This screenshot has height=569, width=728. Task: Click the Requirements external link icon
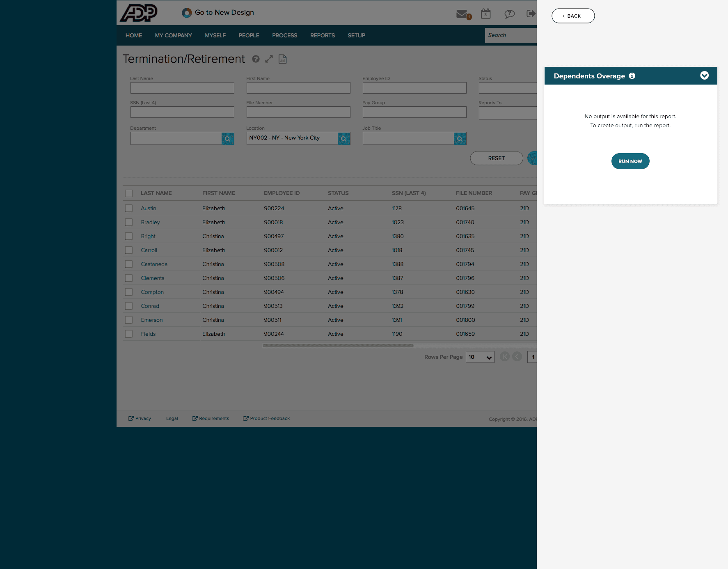point(195,418)
